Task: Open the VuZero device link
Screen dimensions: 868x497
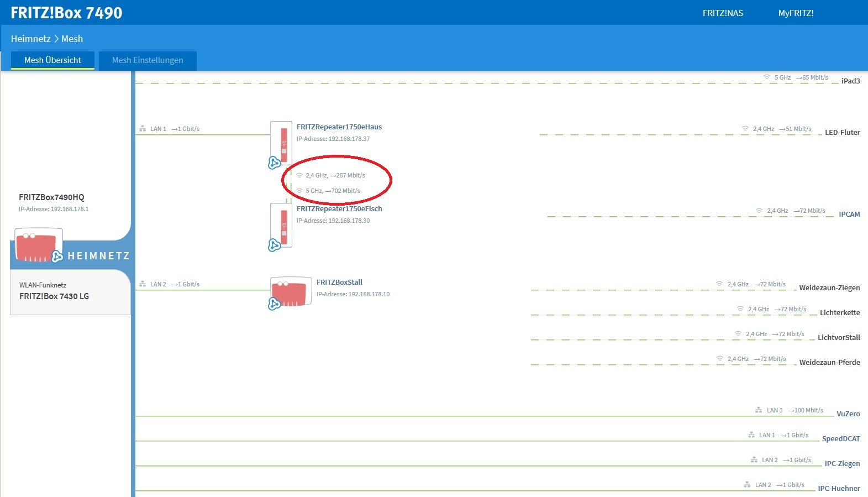Action: pyautogui.click(x=848, y=414)
